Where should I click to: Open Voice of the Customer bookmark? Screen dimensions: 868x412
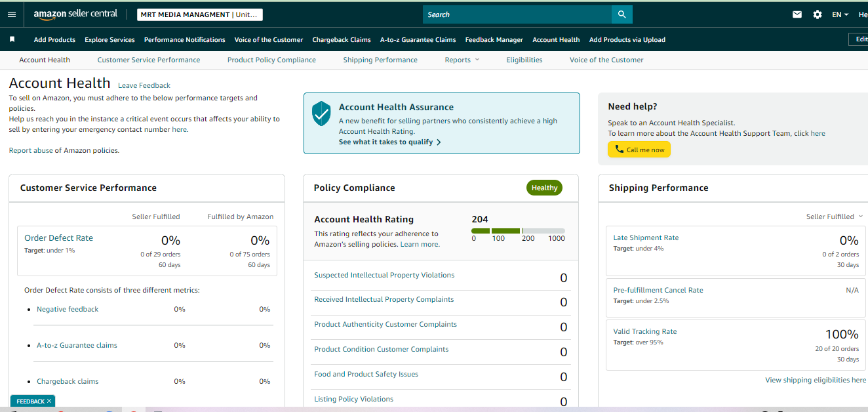click(269, 39)
